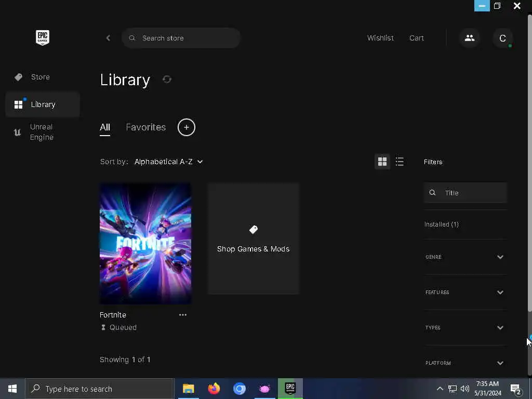This screenshot has width=532, height=399.
Task: Go back with the arrow button
Action: coord(108,38)
